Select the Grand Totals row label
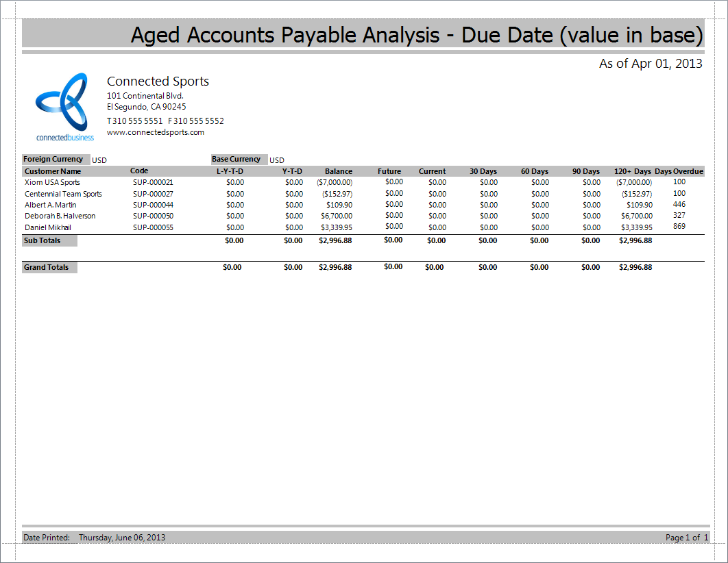The width and height of the screenshot is (728, 563). [x=46, y=267]
